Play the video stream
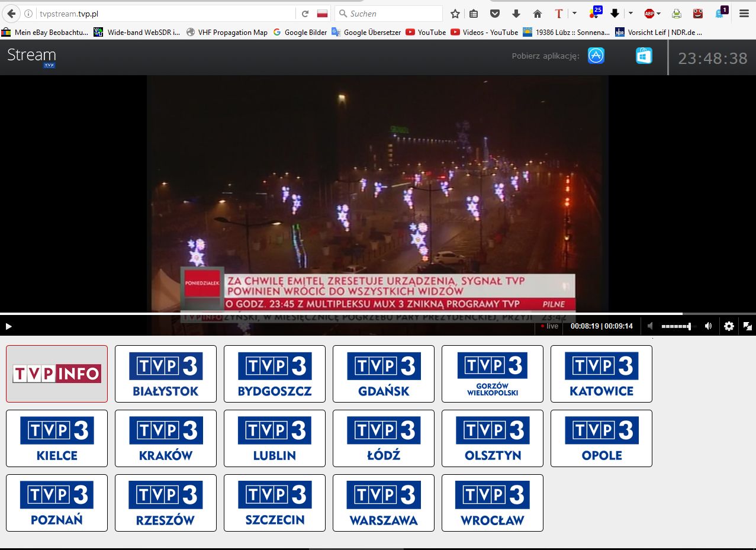The height and width of the screenshot is (550, 756). point(8,326)
